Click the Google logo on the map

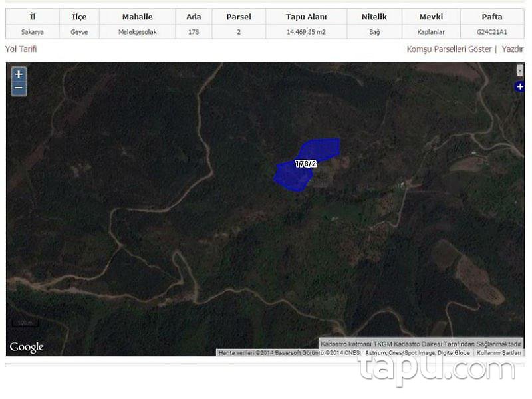click(x=27, y=347)
